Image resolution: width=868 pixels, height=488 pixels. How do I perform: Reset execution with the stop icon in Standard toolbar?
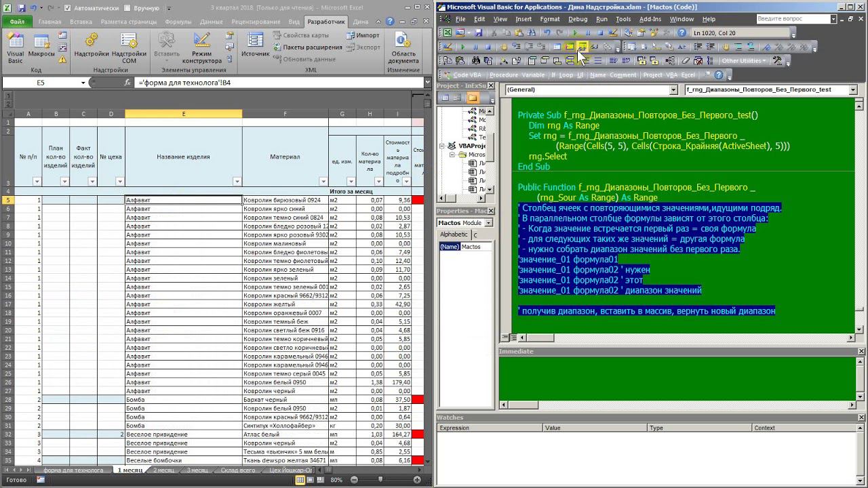click(600, 33)
